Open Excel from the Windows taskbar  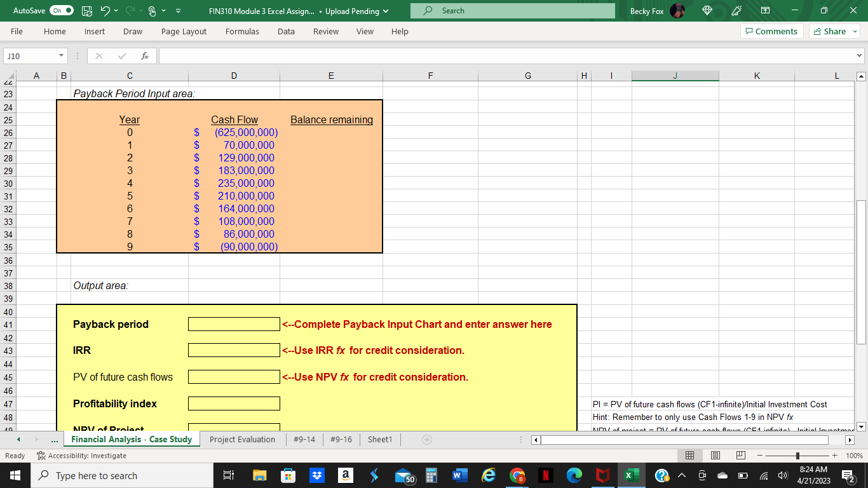tap(631, 475)
